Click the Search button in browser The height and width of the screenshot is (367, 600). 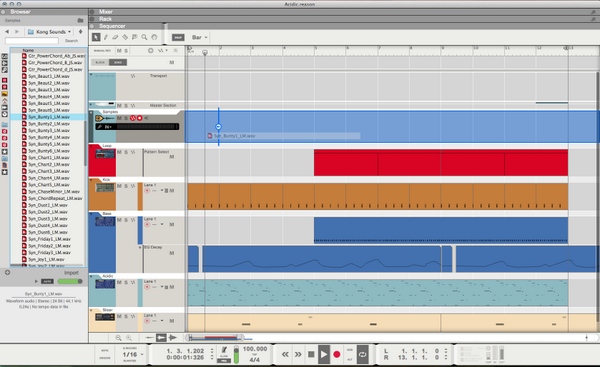coord(72,41)
